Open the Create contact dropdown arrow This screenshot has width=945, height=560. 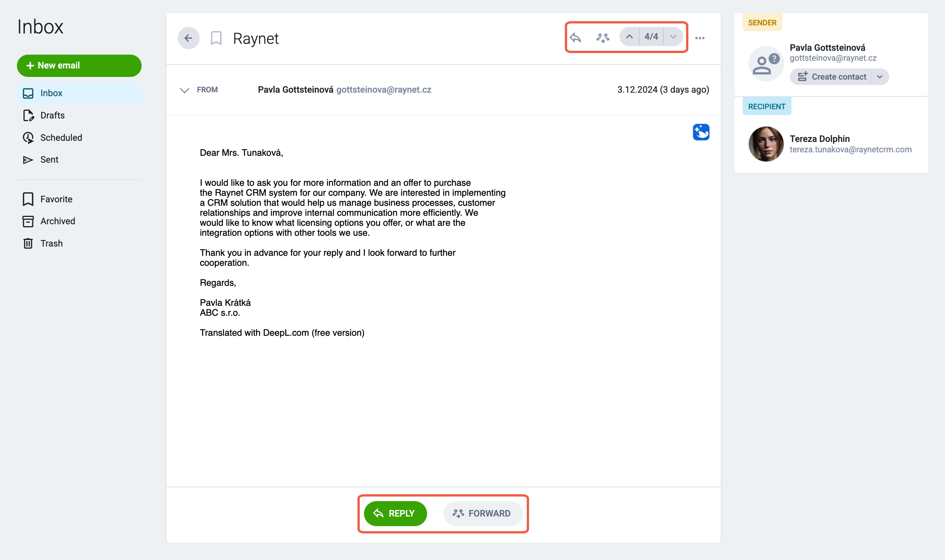(880, 77)
